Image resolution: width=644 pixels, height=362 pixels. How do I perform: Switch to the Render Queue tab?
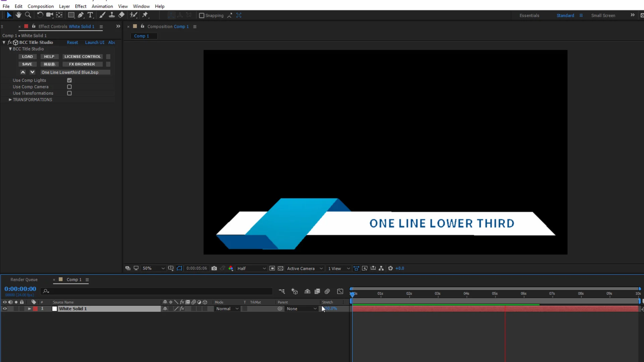[24, 279]
